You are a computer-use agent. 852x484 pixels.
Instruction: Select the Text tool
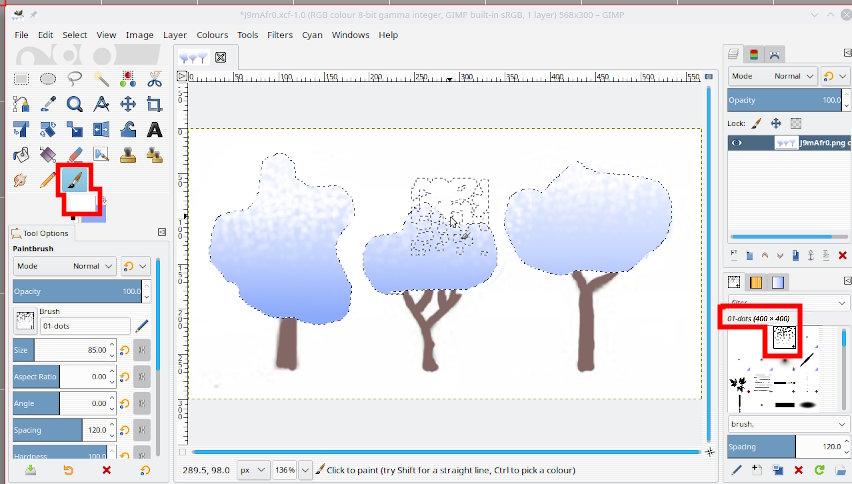tap(154, 129)
